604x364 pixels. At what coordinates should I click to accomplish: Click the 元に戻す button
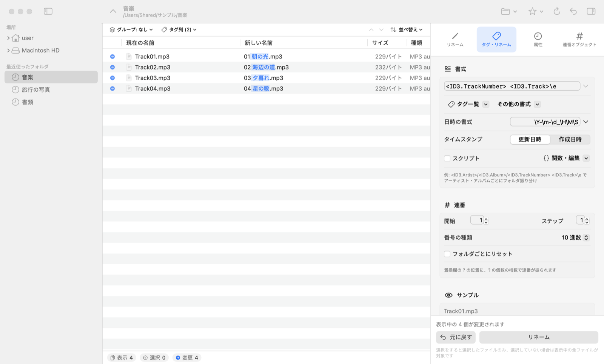coord(456,337)
